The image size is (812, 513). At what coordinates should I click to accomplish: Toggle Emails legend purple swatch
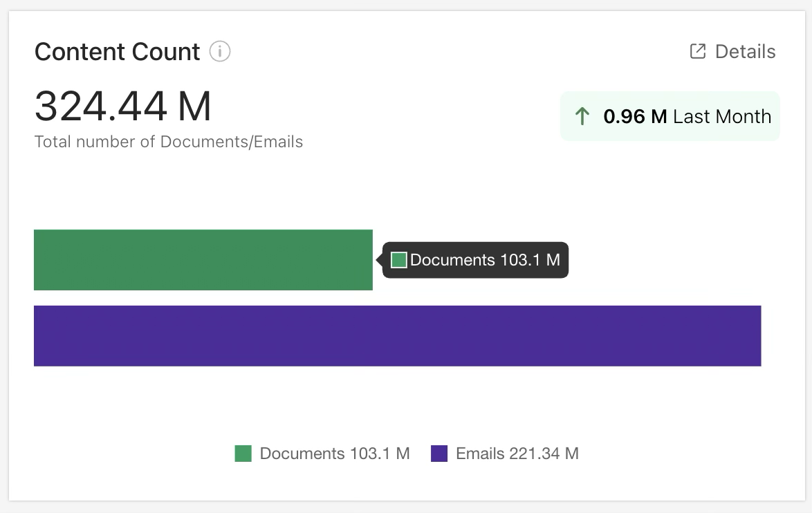[x=439, y=454]
